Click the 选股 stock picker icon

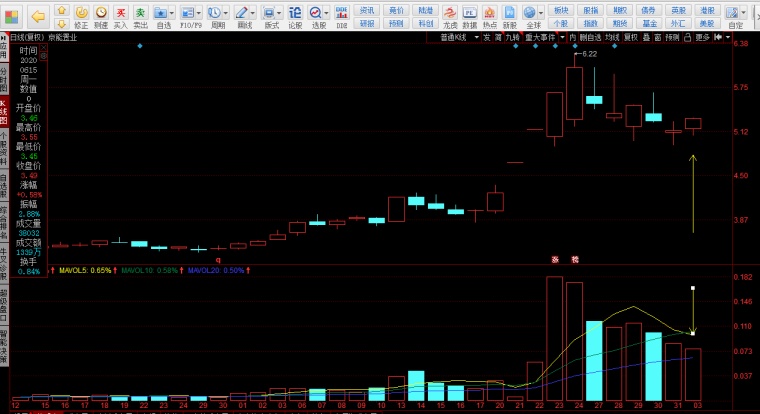[x=316, y=12]
